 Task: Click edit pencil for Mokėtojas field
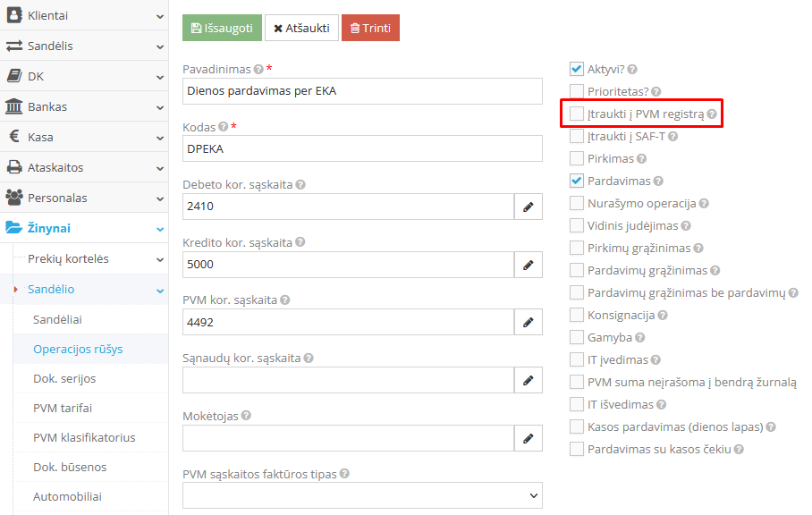[529, 437]
